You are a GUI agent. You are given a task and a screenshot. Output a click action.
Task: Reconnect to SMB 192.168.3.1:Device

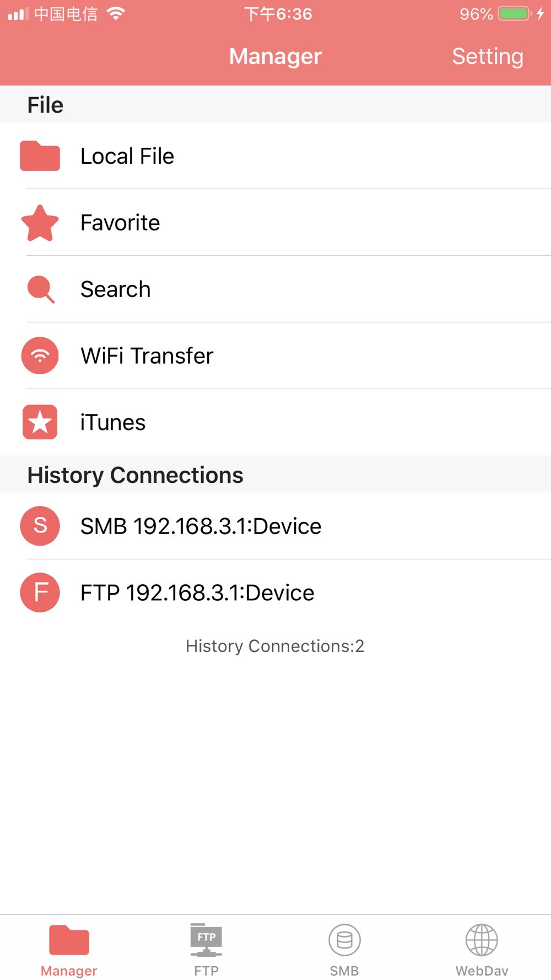[275, 526]
